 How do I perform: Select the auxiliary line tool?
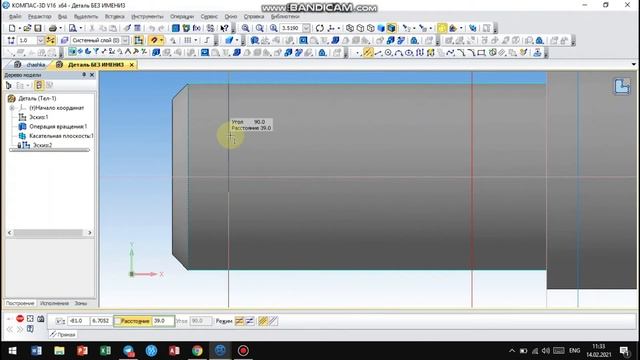368,53
